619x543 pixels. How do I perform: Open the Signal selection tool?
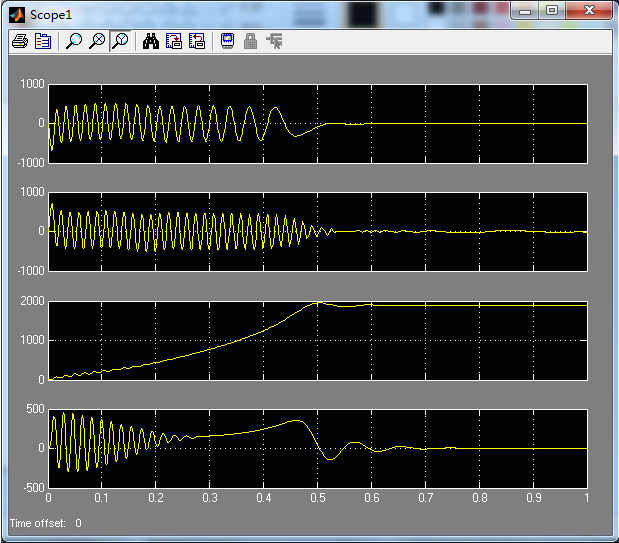pos(274,41)
